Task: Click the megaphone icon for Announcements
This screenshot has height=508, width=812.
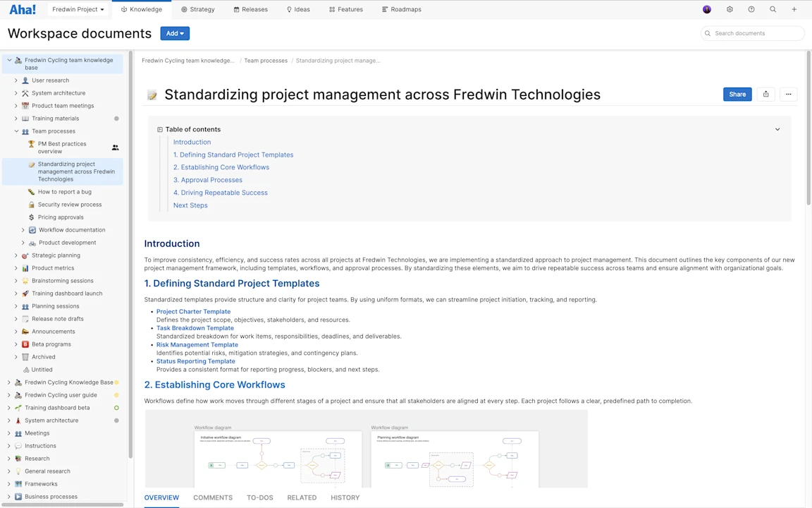Action: coord(25,332)
